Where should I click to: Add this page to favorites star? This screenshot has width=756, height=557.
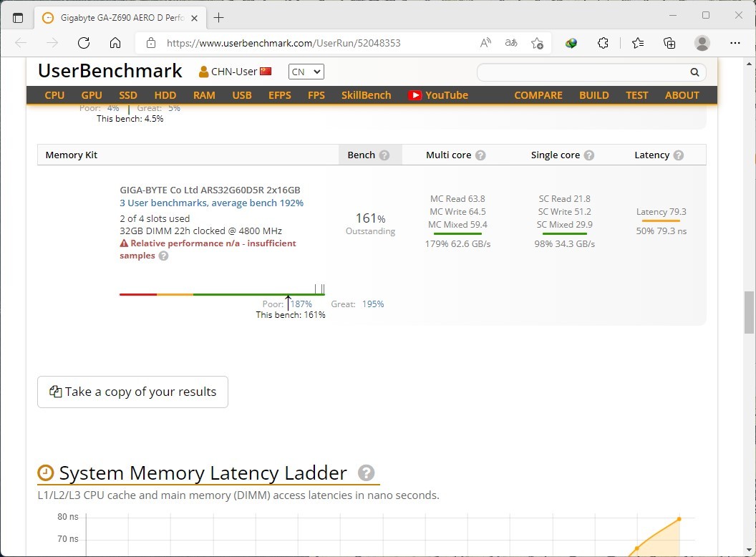537,43
